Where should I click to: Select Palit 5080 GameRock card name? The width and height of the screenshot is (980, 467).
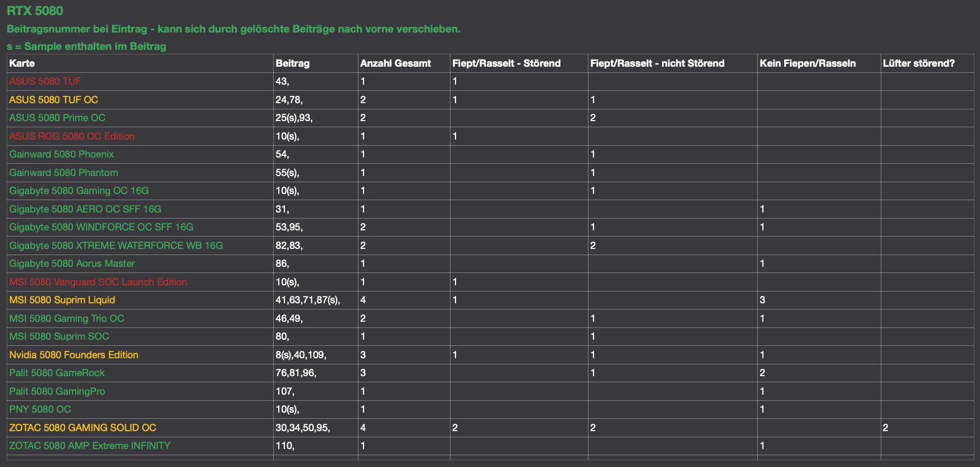point(57,373)
